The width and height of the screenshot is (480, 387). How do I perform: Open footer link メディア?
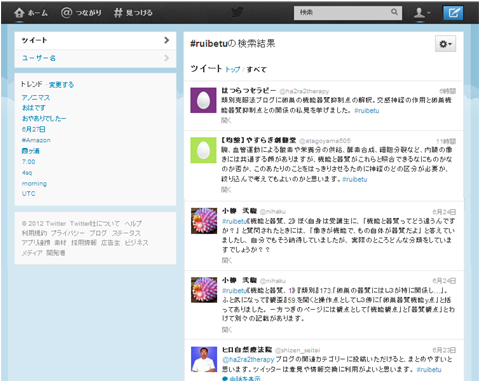click(32, 253)
